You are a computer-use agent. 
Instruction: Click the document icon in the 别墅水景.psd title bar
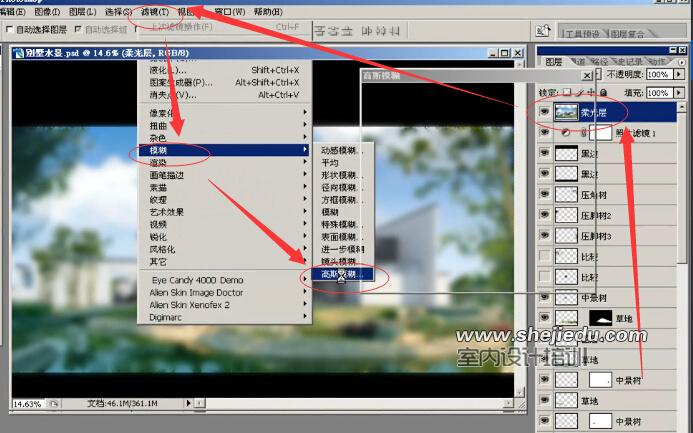(x=19, y=53)
